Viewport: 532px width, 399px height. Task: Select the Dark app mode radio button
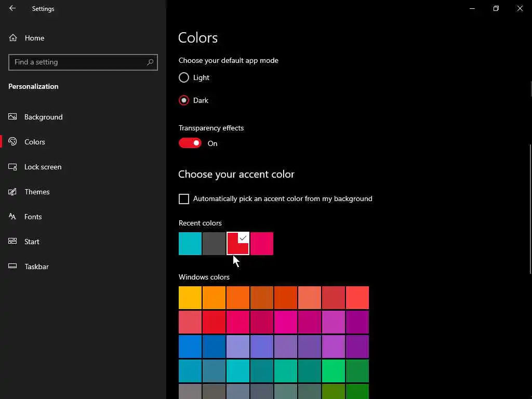pyautogui.click(x=184, y=100)
